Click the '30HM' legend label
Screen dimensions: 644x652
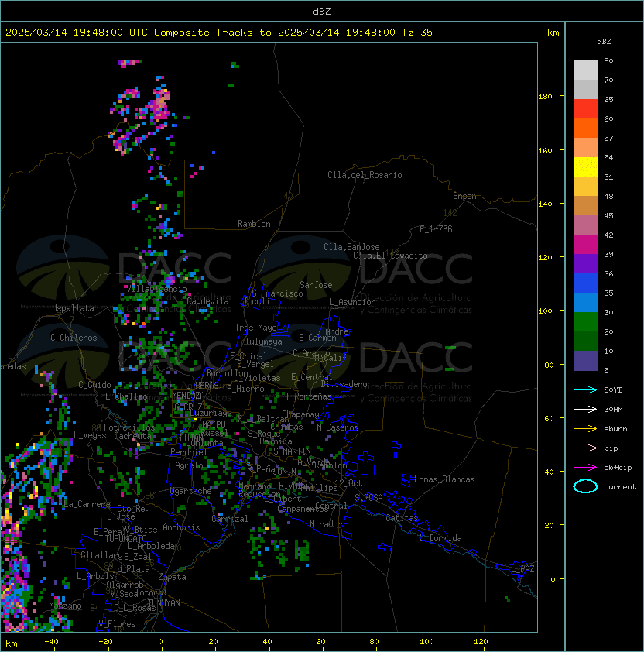click(x=613, y=409)
